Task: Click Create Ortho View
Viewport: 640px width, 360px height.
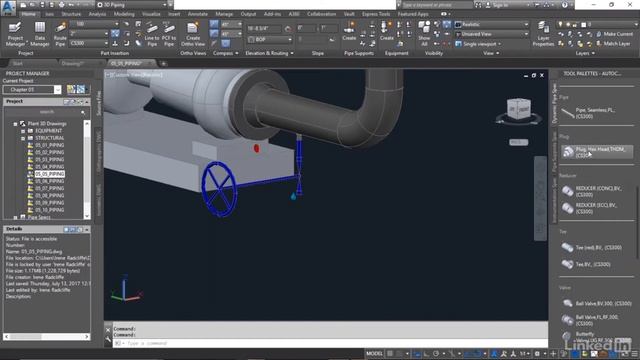Action: point(193,34)
